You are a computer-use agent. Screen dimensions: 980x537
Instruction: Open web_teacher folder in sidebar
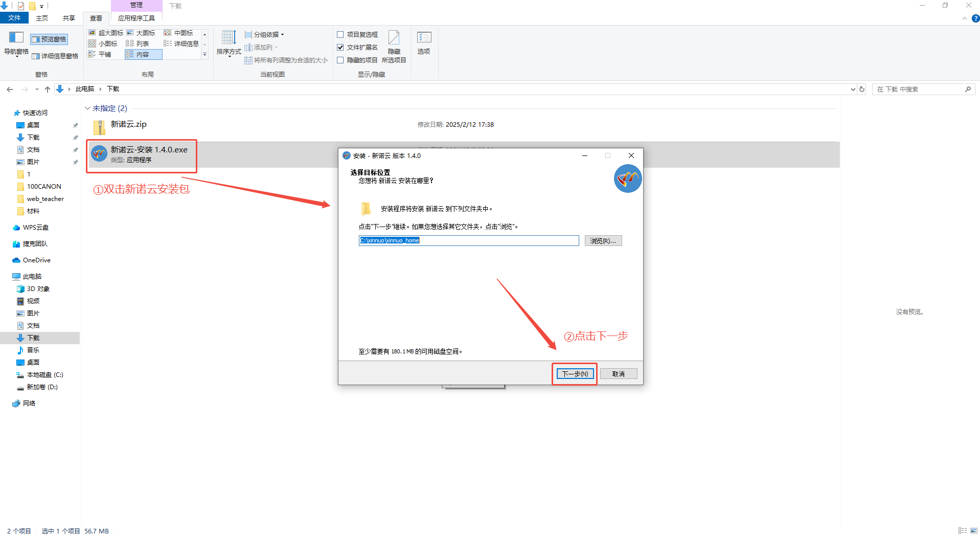pos(45,199)
